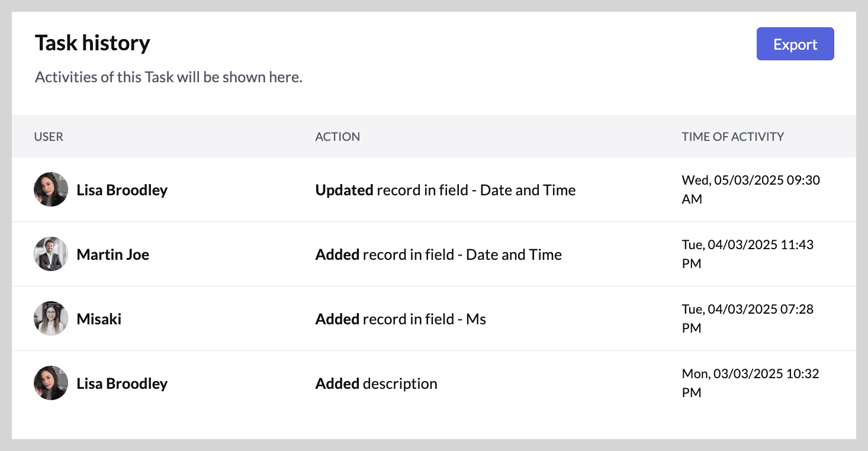Viewport: 868px width, 451px height.
Task: Open Lisa Broodley's avatar in the first row
Action: click(51, 189)
